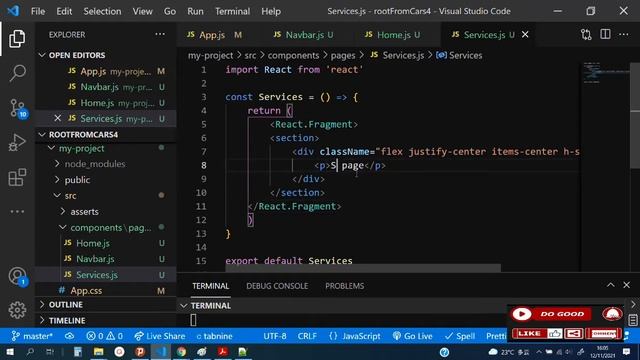Open the Selection menu

coord(102,11)
